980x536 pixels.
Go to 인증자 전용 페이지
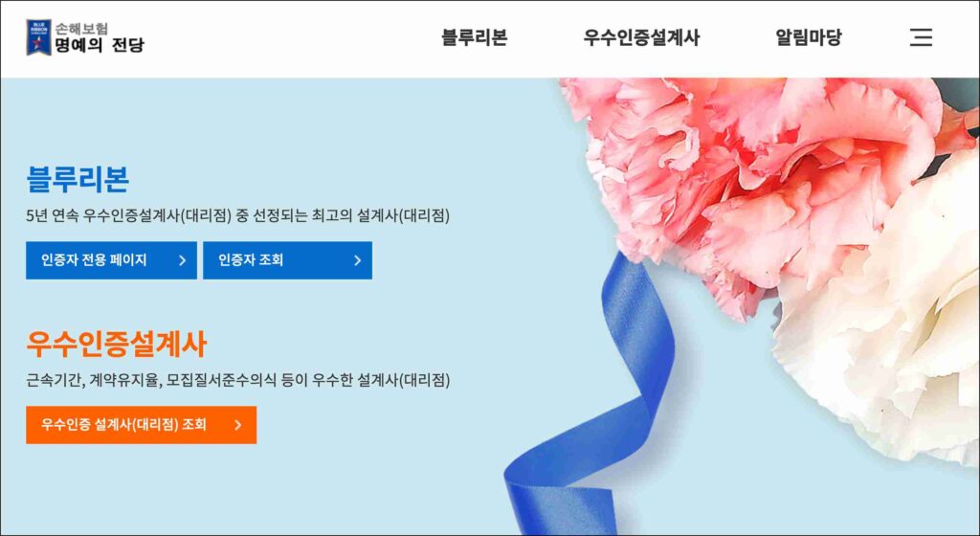pos(111,260)
